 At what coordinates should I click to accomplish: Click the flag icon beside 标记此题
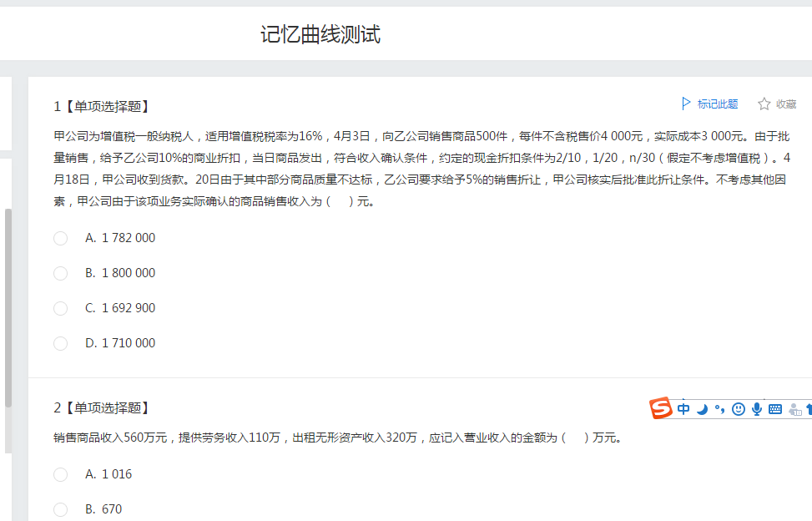pos(686,103)
